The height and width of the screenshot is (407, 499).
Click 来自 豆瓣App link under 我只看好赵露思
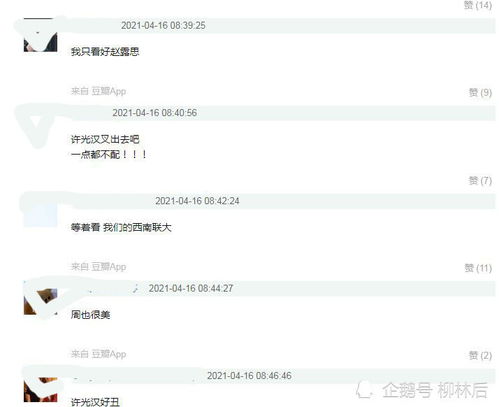click(x=98, y=91)
